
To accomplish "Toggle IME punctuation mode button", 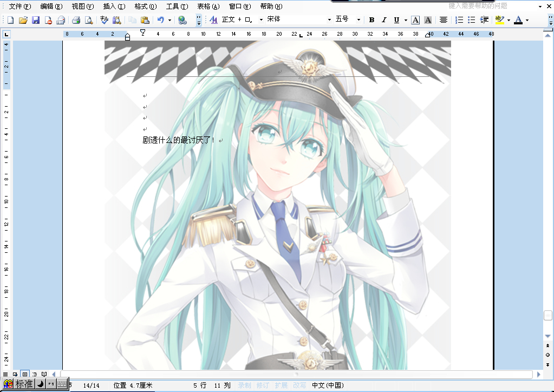I will coord(51,384).
